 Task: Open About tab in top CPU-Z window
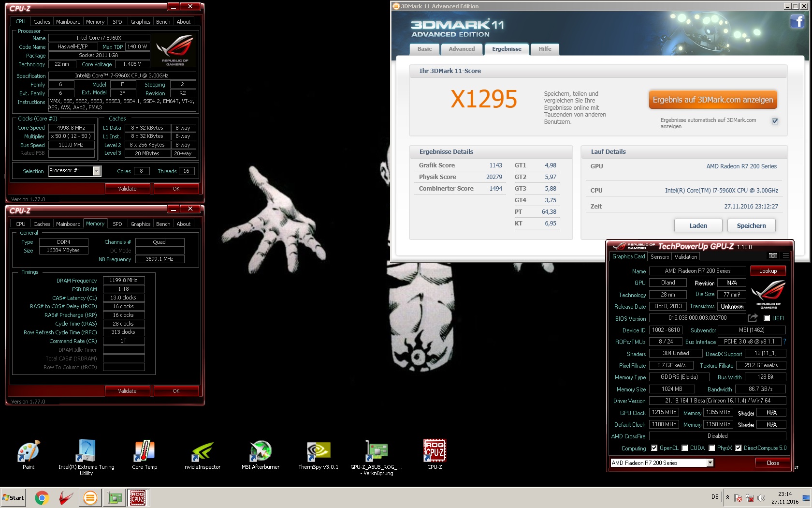point(183,22)
